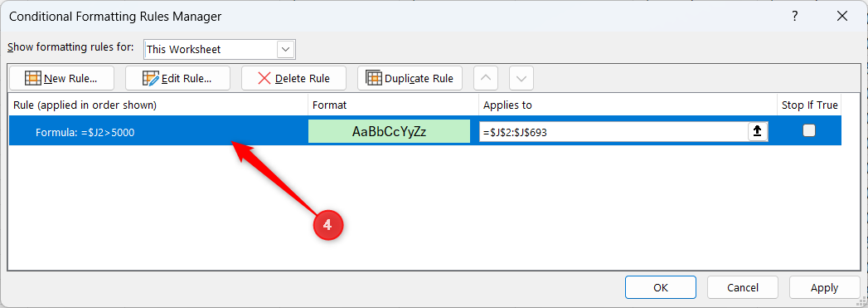Viewport: 868px width, 308px height.
Task: Click the Format column header
Action: point(393,105)
